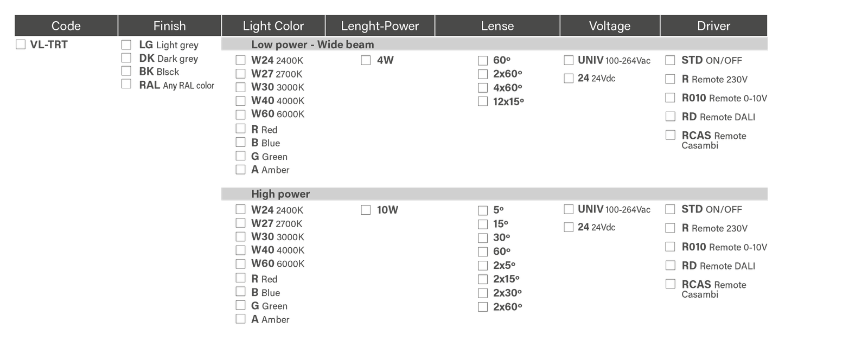Check UNIV 100-264Vac under Low power
868x341 pixels.
pyautogui.click(x=568, y=60)
